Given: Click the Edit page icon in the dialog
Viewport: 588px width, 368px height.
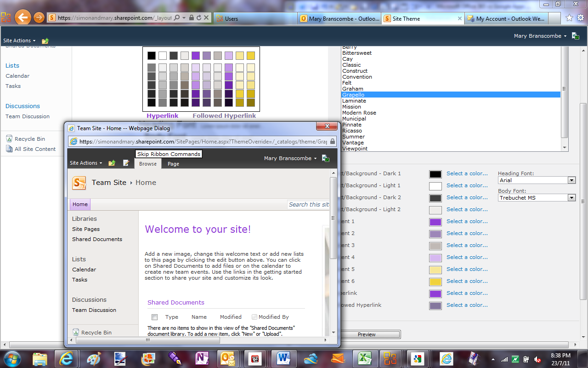Looking at the screenshot, I should [x=126, y=163].
